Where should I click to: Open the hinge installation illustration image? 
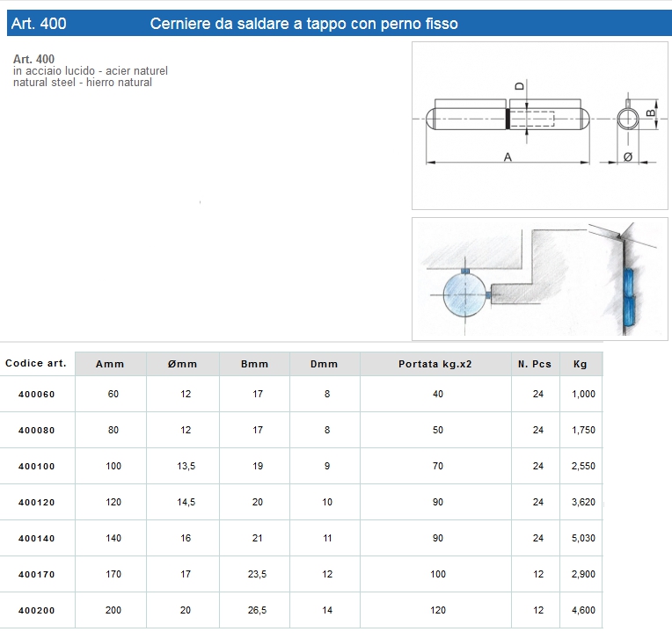tap(539, 279)
